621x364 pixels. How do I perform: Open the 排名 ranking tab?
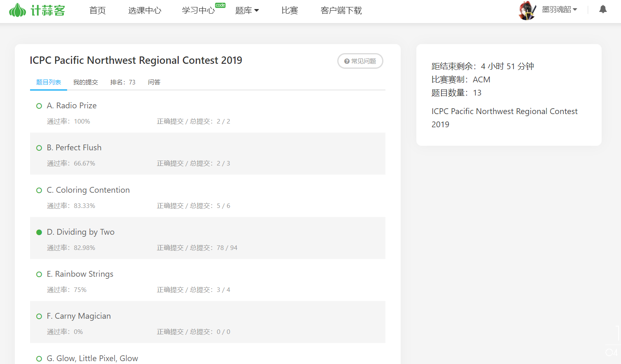pyautogui.click(x=123, y=82)
